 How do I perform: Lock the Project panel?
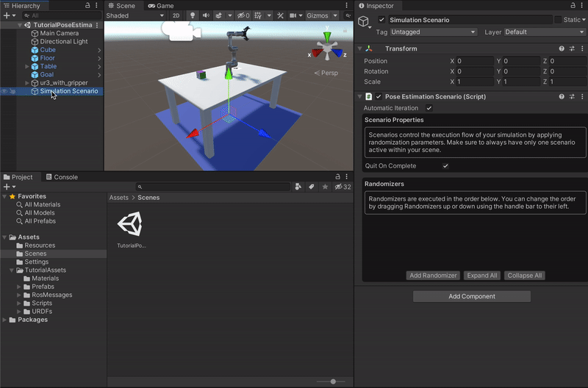click(x=337, y=176)
